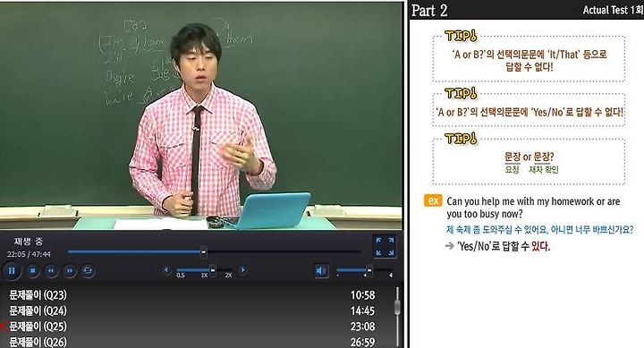Toggle the repeat loop button
Screen dimensions: 644x348
pos(88,271)
